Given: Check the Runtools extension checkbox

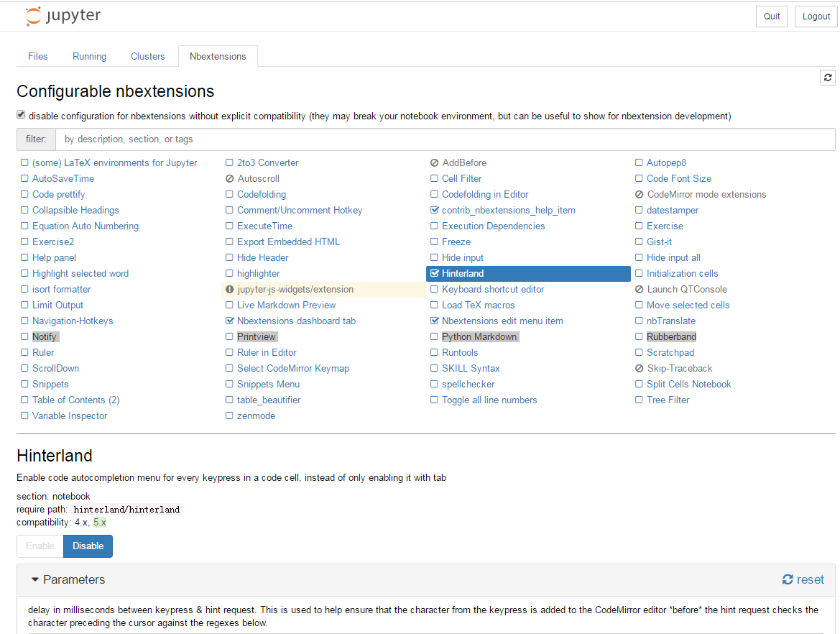Looking at the screenshot, I should [x=434, y=352].
